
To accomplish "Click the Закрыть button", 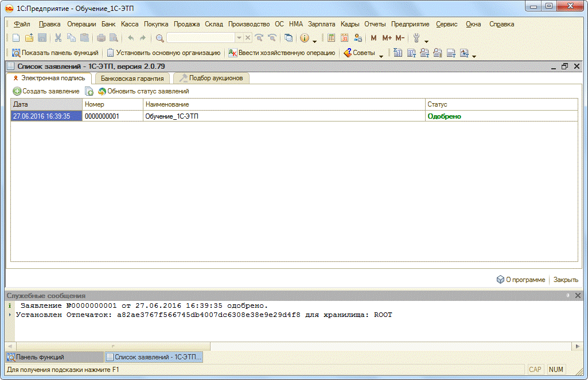I will (566, 280).
